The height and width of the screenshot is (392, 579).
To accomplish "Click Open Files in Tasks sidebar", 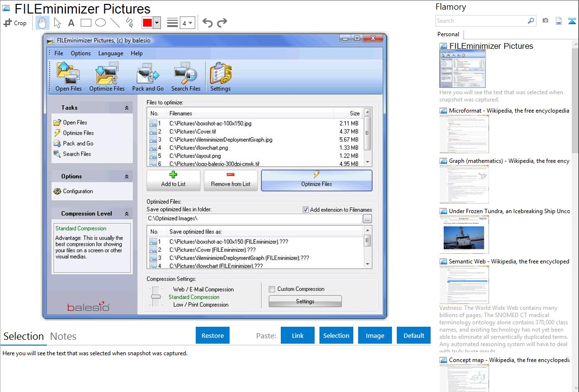I will pos(71,122).
